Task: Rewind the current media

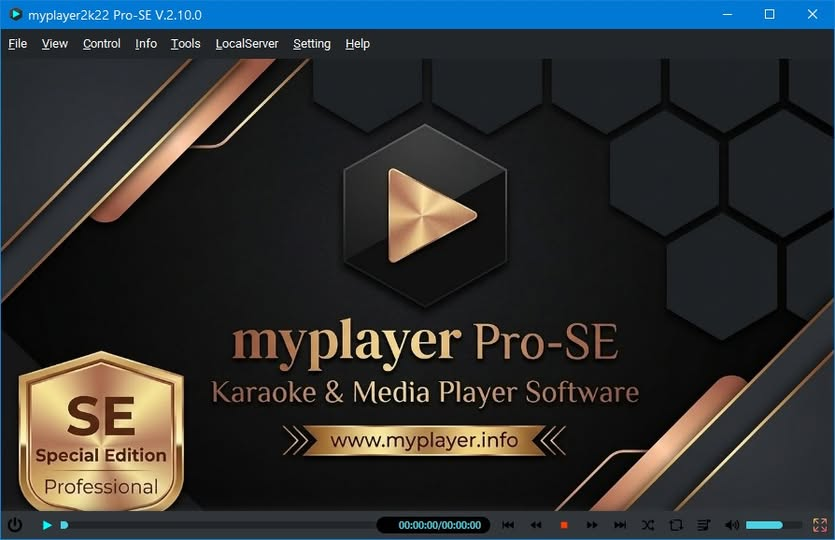Action: (x=536, y=525)
